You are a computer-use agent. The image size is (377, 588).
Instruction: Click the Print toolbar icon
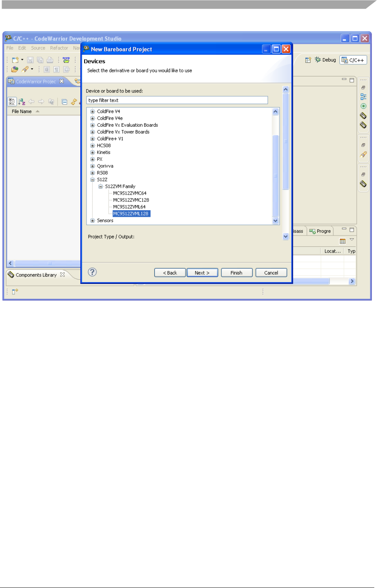coord(50,60)
